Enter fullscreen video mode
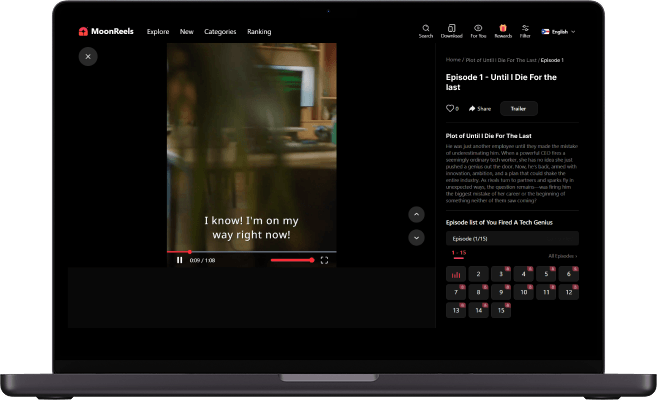This screenshot has width=657, height=400. click(x=324, y=260)
